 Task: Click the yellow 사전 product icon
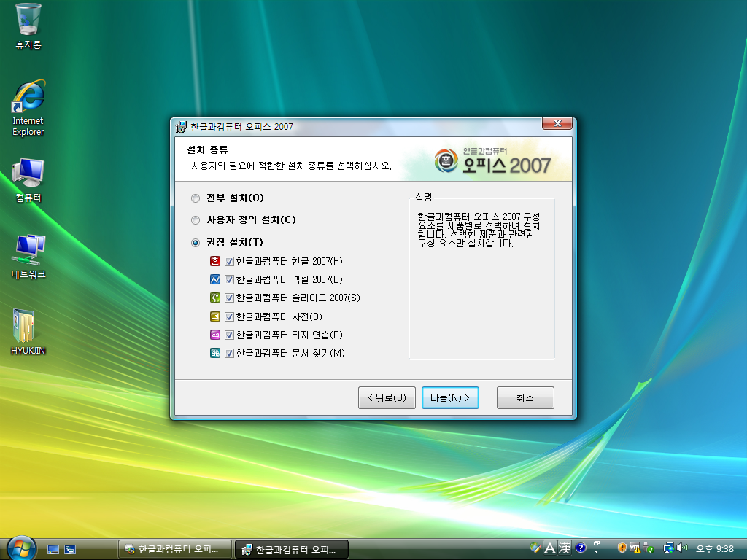(215, 316)
